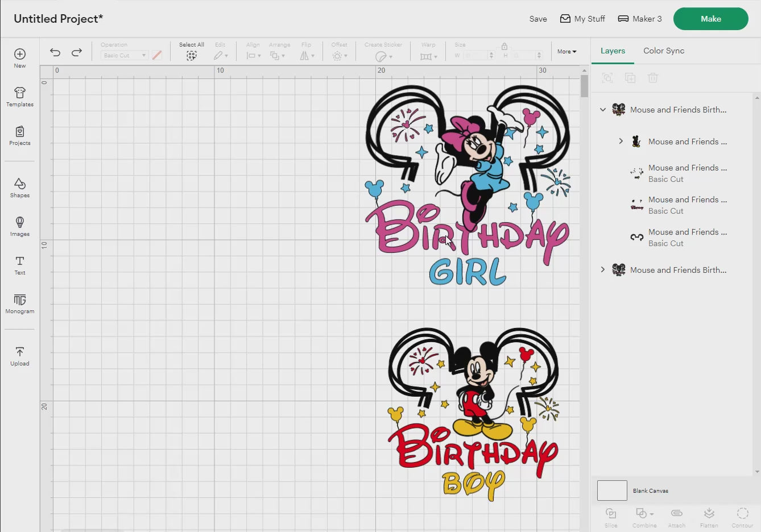Click Select All in toolbar
Viewport: 761px width, 532px height.
pos(192,51)
